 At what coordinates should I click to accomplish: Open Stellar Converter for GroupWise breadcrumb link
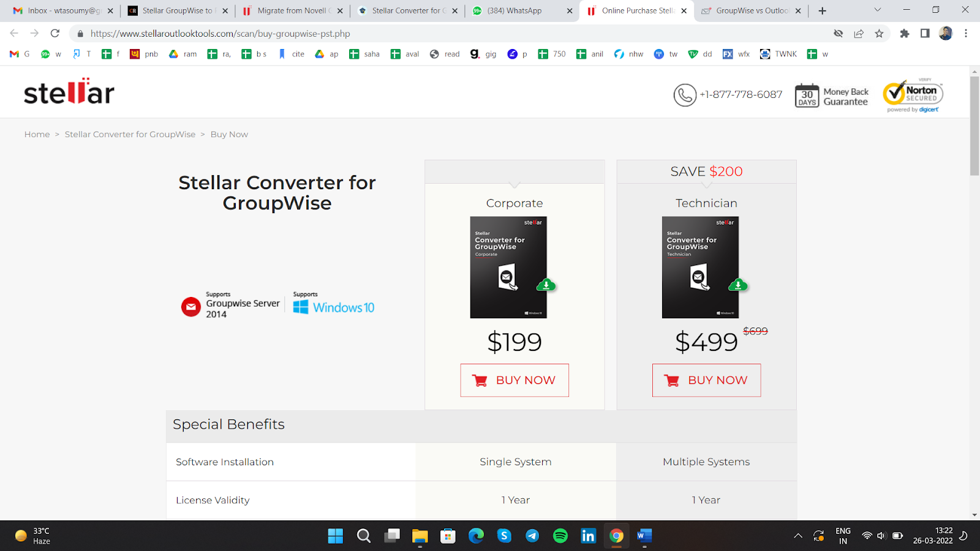pos(130,134)
